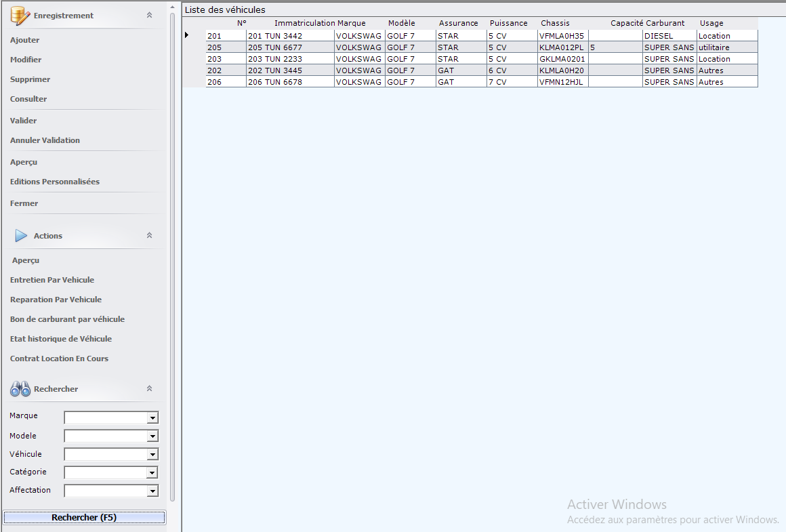Click Ajouter to add a vehicle
The height and width of the screenshot is (532, 786).
pos(24,40)
